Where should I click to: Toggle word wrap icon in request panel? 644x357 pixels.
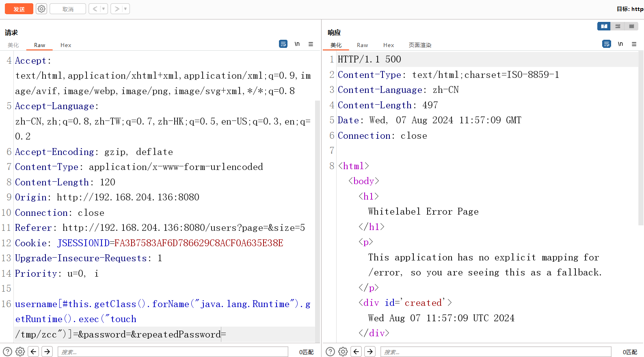[x=283, y=44]
